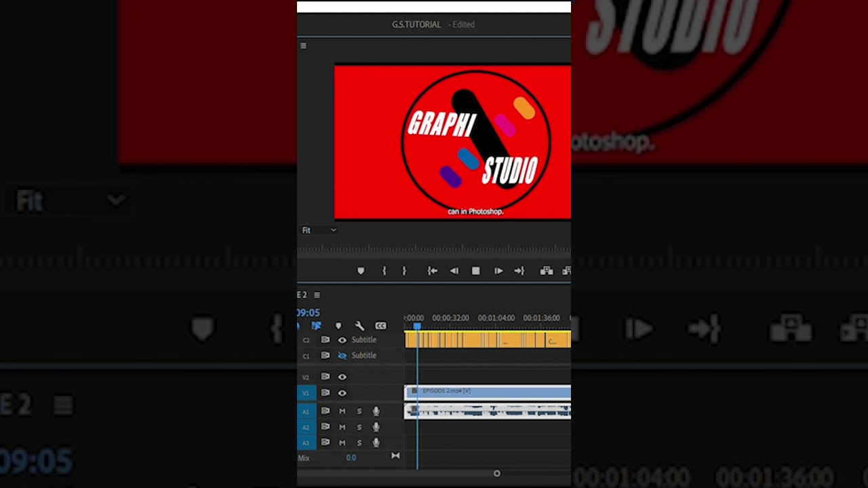Toggle track targeting for A3
The height and width of the screenshot is (488, 868).
pos(306,443)
